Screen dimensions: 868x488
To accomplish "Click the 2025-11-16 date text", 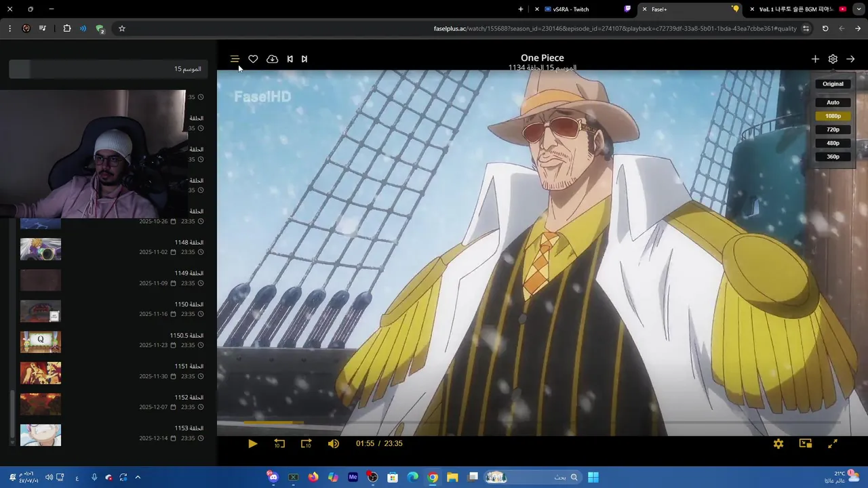I will 153,314.
